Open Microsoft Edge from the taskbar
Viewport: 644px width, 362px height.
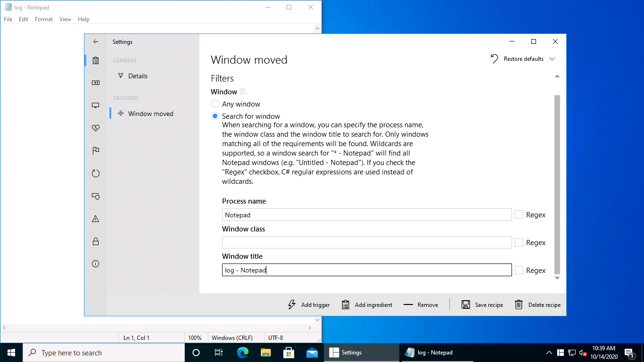click(x=243, y=353)
